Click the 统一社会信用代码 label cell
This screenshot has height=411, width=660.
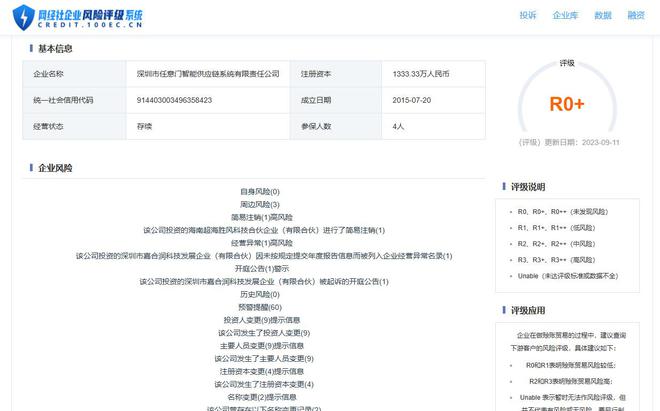[74, 100]
